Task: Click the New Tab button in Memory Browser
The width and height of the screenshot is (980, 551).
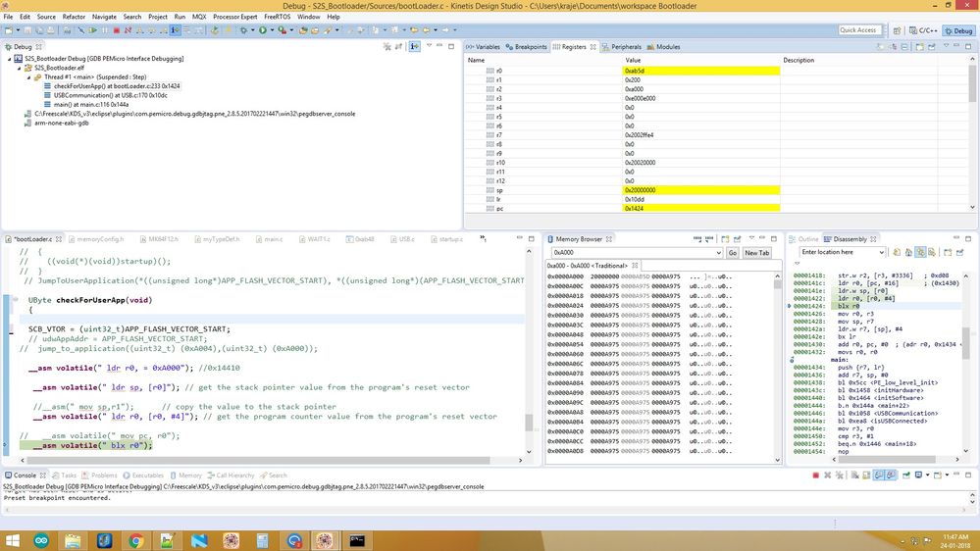Action: 757,253
